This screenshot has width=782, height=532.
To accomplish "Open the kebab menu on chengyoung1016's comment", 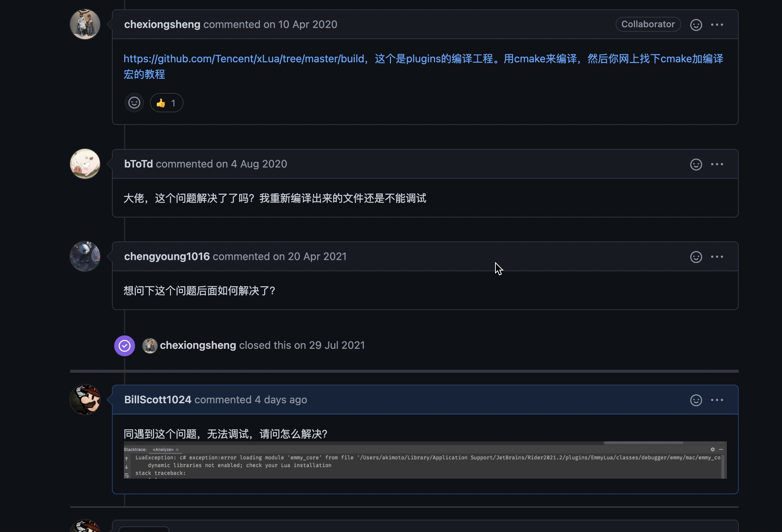I will tap(718, 256).
